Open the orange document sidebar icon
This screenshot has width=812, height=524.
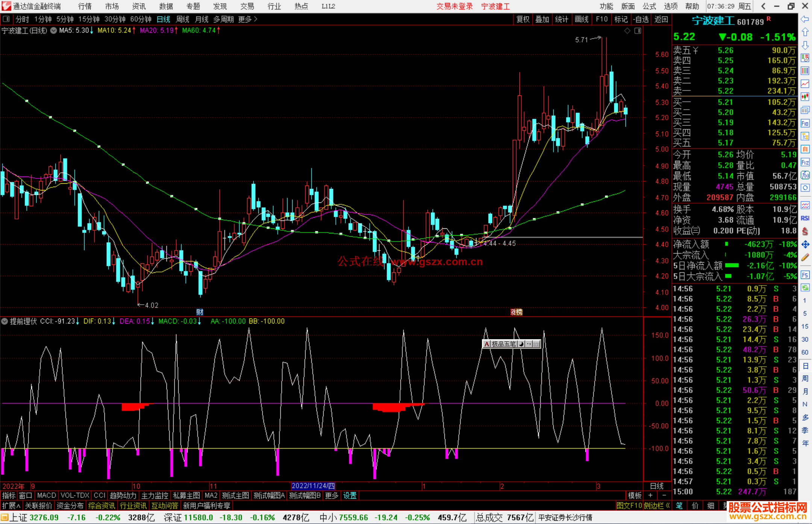coord(805,149)
